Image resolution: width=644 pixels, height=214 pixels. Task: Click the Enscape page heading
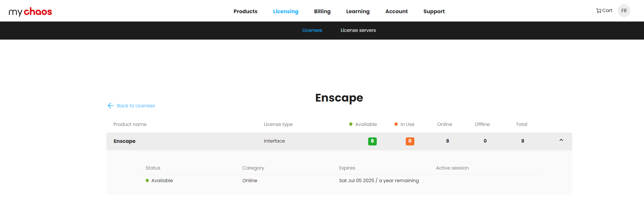pos(339,98)
